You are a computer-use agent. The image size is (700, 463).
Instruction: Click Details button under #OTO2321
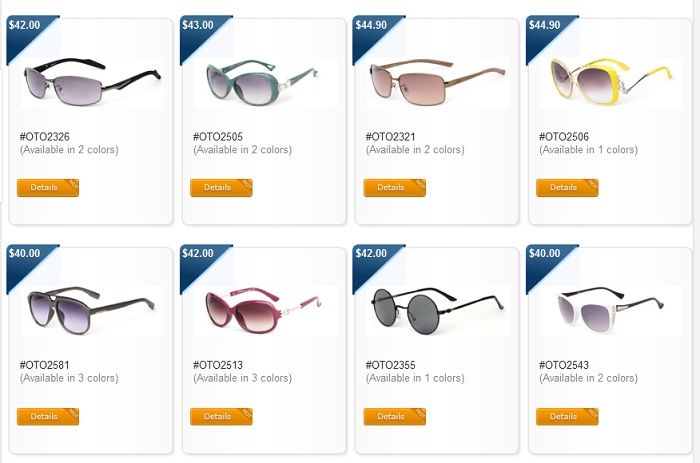click(x=395, y=188)
